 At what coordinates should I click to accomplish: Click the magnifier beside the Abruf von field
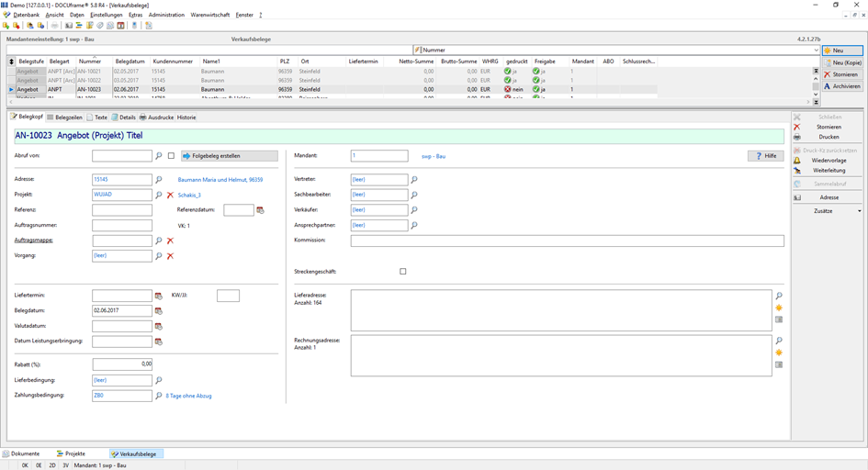click(x=158, y=156)
